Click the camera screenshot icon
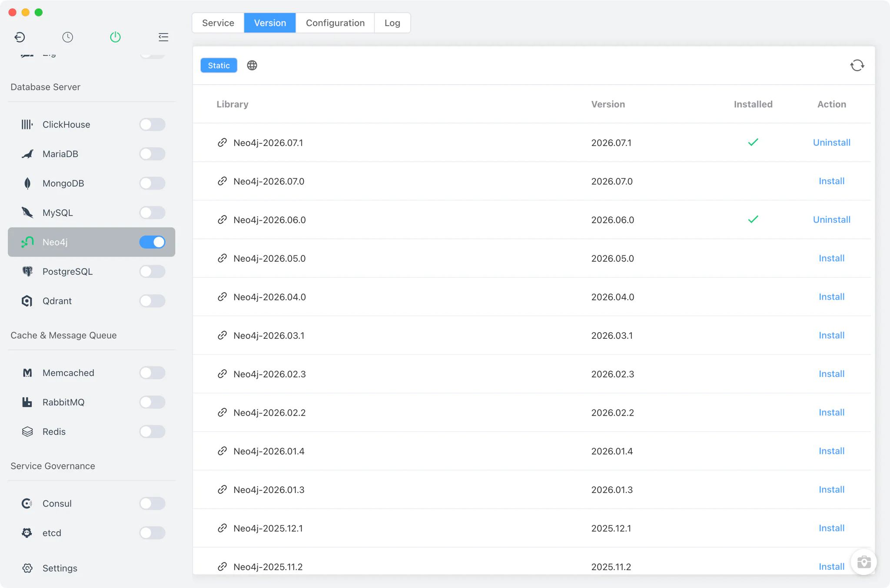Viewport: 890px width, 588px height. [863, 562]
